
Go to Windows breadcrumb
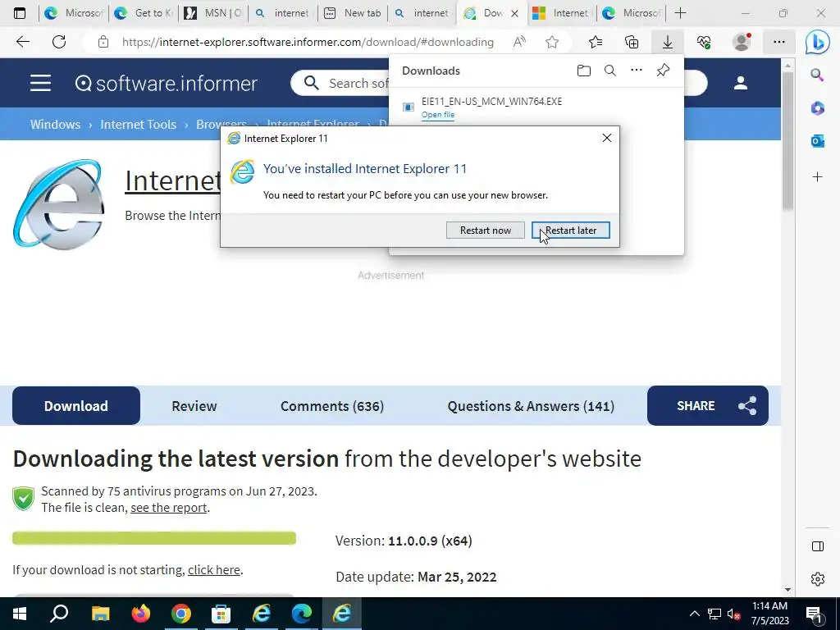55,125
